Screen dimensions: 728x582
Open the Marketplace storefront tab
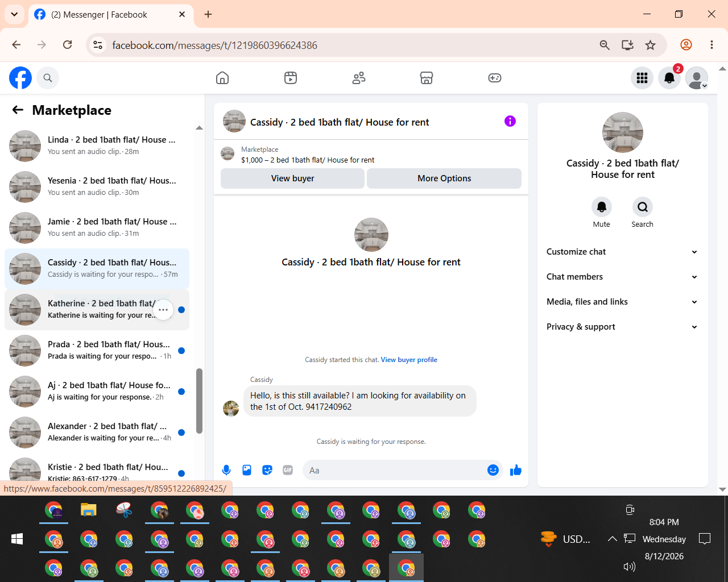point(427,78)
